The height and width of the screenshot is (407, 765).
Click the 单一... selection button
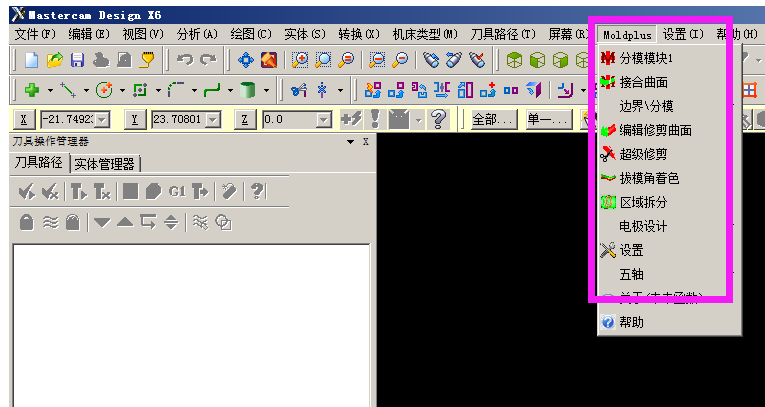click(549, 119)
